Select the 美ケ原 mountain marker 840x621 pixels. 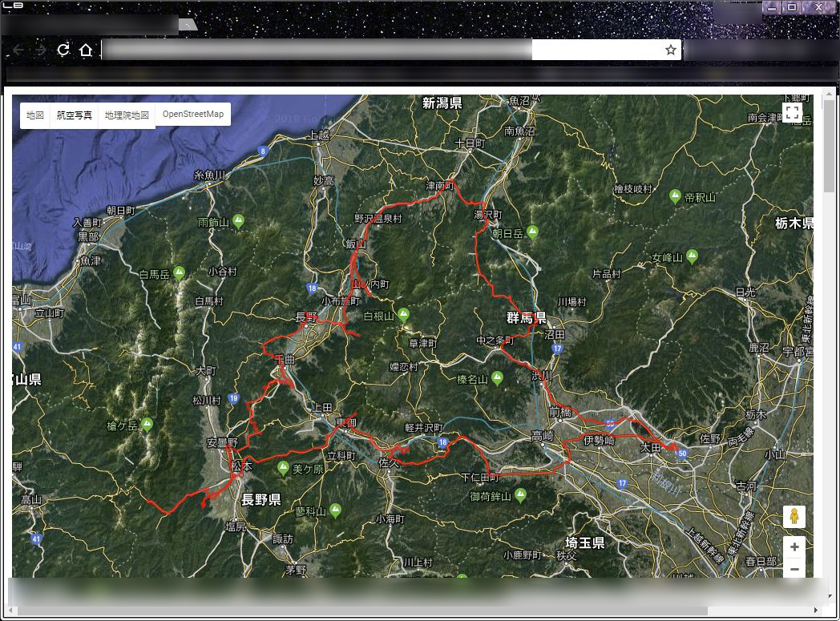(x=283, y=468)
